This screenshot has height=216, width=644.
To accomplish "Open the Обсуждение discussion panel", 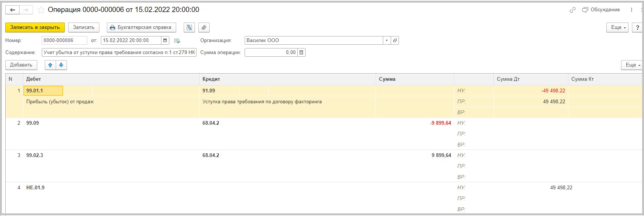I will point(601,10).
